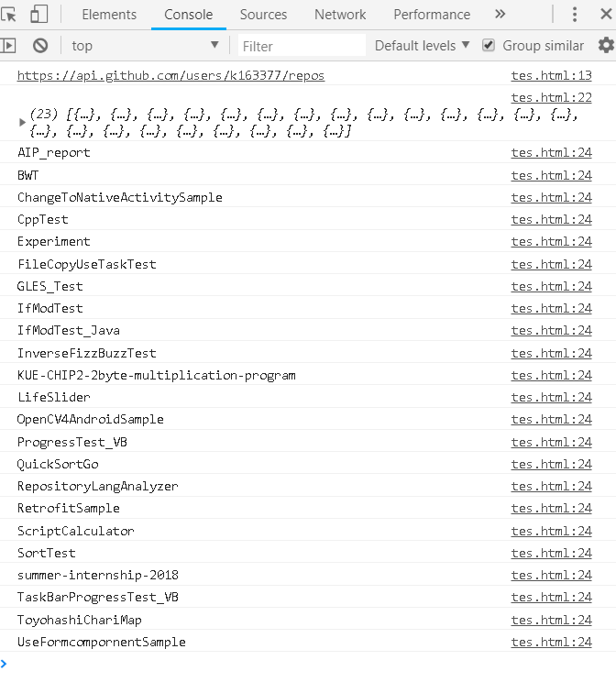Show more DevTools tabs chevron
The height and width of the screenshot is (682, 616).
[500, 15]
